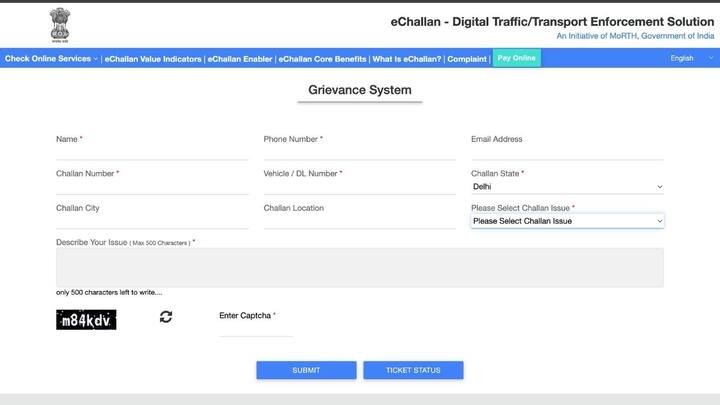Go to eChallan Enabler section

point(240,59)
